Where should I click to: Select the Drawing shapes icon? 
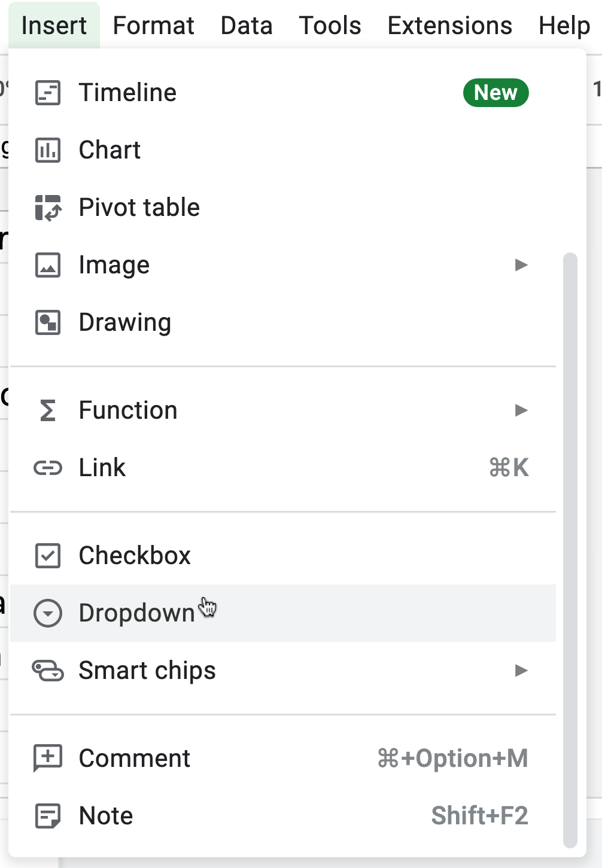(47, 322)
